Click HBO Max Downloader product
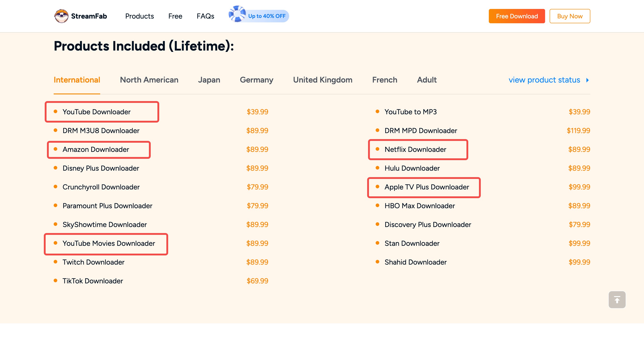 point(420,206)
